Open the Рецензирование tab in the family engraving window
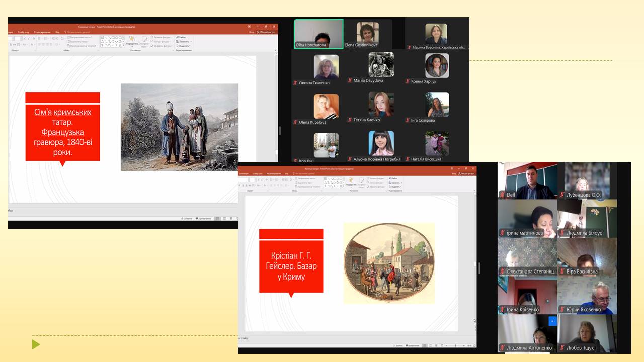Viewport: 644px width, 362px height. 42,32
